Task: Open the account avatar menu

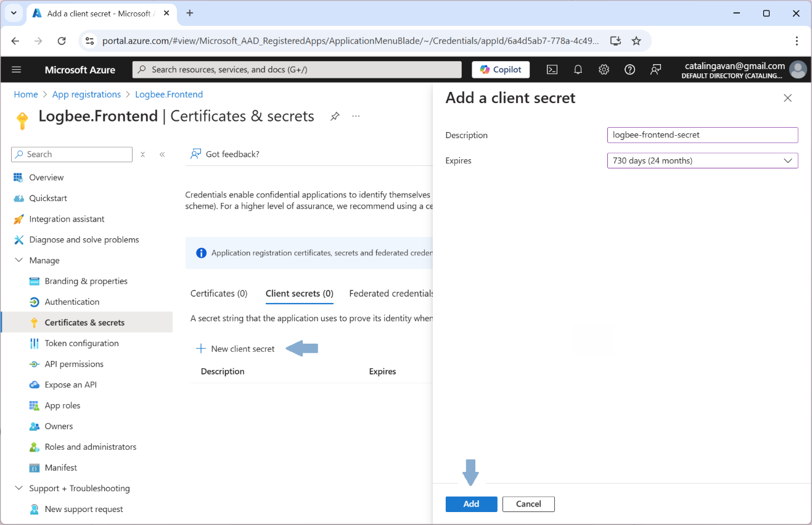Action: pos(798,69)
